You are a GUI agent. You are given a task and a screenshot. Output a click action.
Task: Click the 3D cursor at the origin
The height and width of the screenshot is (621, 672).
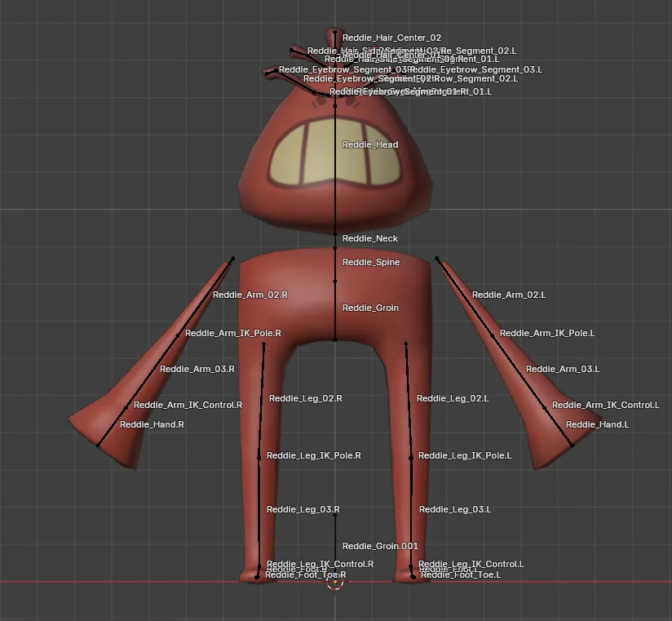click(335, 582)
